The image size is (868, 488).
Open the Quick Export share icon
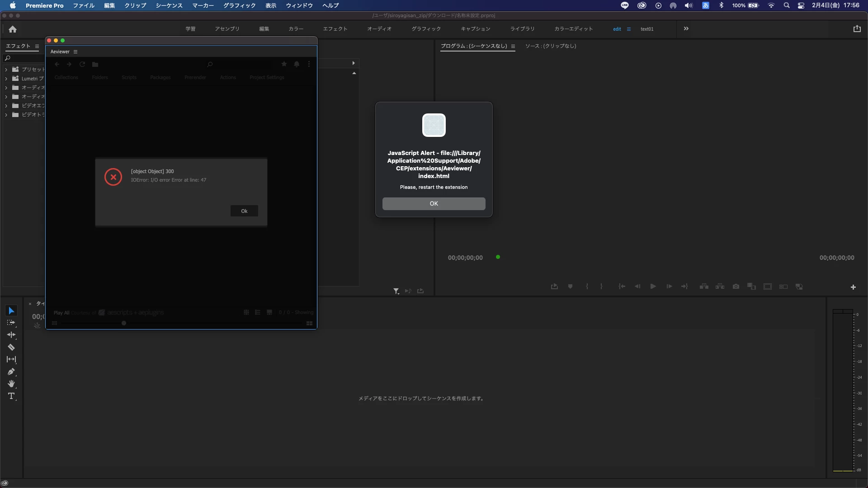point(857,28)
